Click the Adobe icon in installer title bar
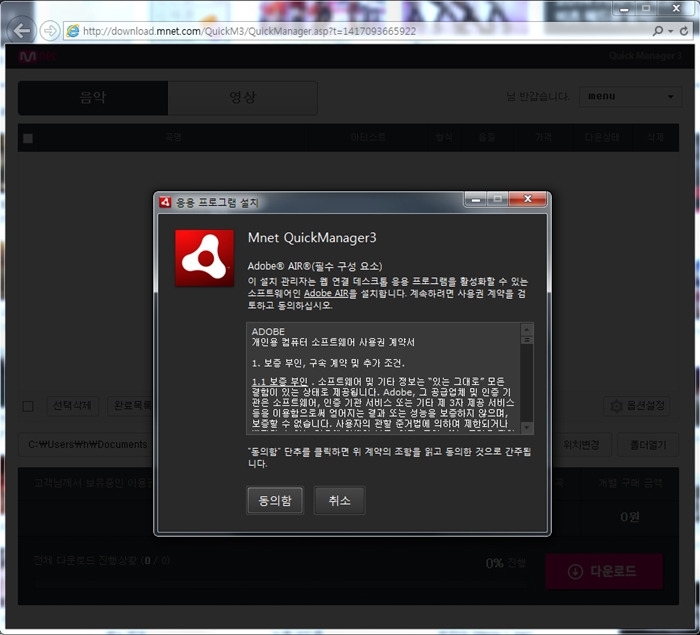Viewport: 700px width, 635px height. [x=165, y=202]
